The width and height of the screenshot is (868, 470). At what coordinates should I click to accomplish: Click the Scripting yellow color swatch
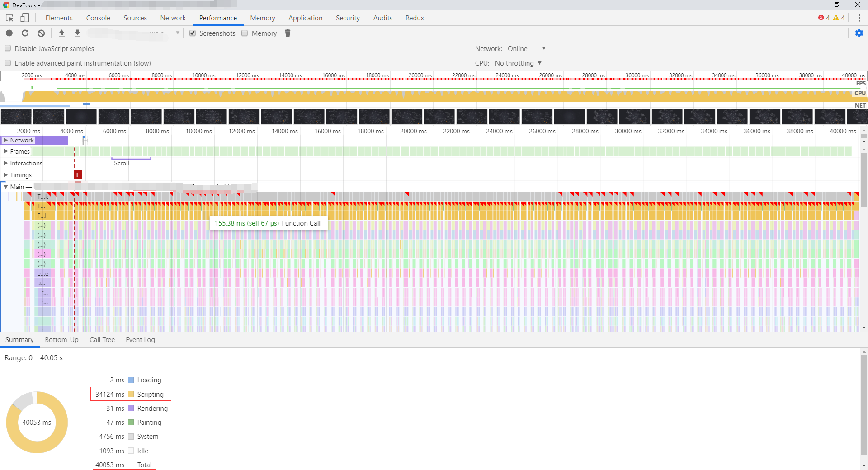[131, 395]
